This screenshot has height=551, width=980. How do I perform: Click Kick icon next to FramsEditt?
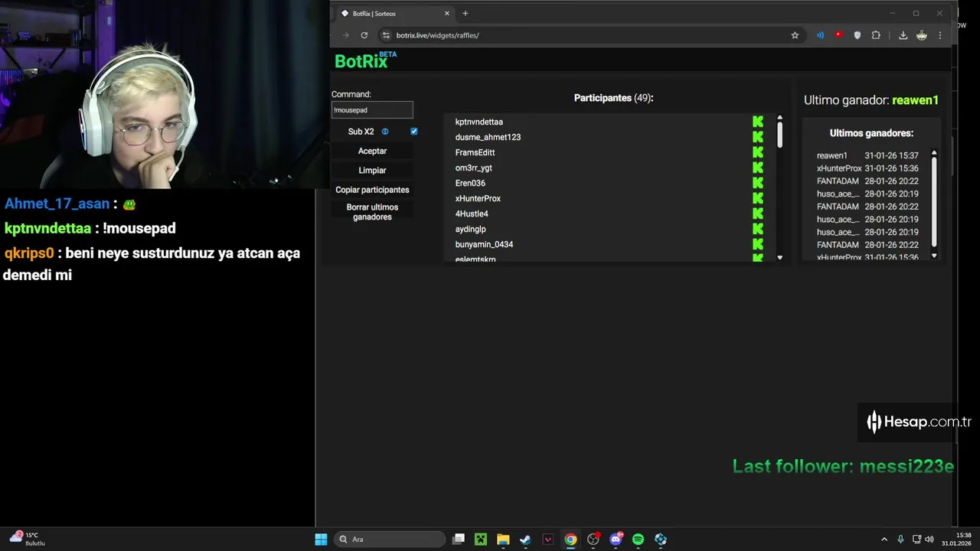pos(758,152)
